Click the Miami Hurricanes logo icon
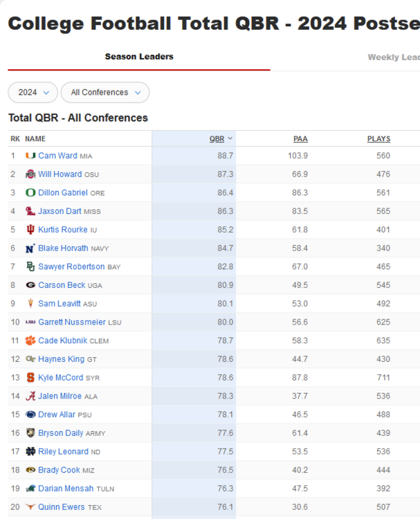Viewport: 420px width, 519px height. [30, 156]
